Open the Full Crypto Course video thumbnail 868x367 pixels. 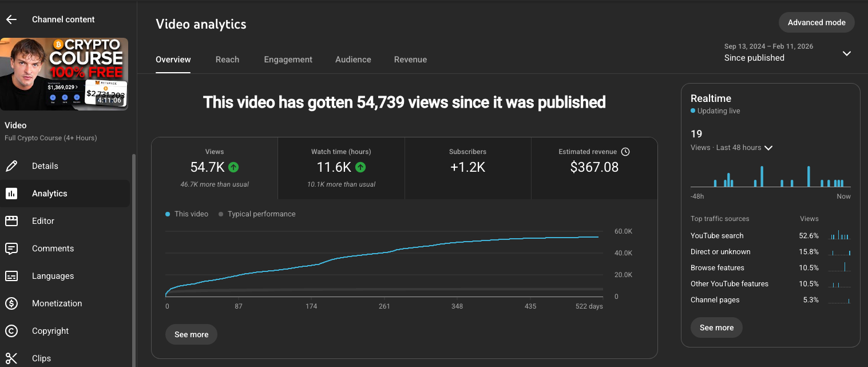[64, 74]
